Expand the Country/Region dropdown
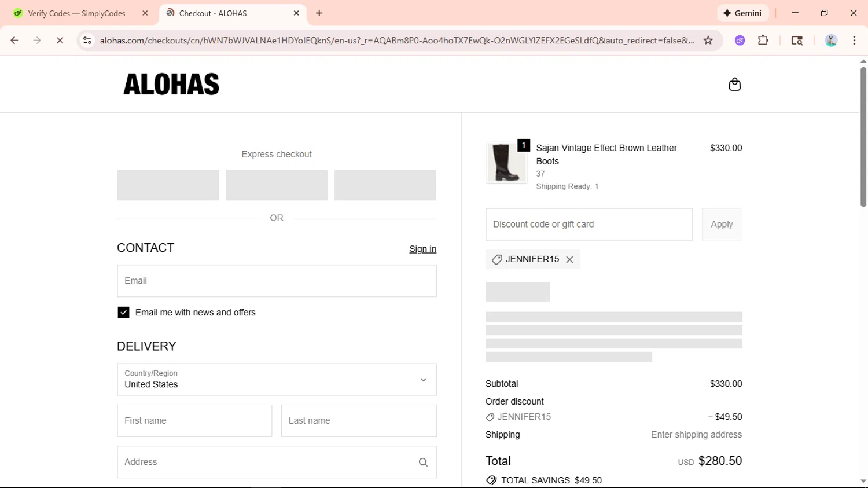The height and width of the screenshot is (488, 868). (277, 380)
